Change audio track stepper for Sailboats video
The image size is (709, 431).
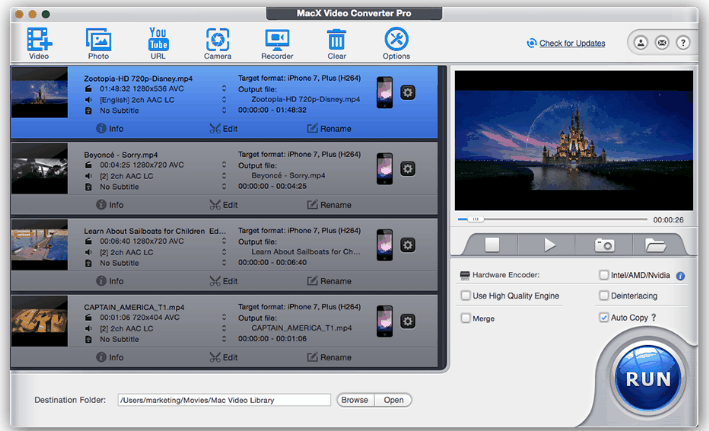coord(224,252)
